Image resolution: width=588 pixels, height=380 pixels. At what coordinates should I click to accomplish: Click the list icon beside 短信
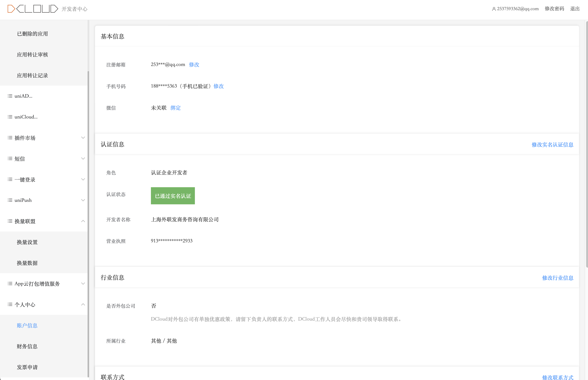pos(10,159)
